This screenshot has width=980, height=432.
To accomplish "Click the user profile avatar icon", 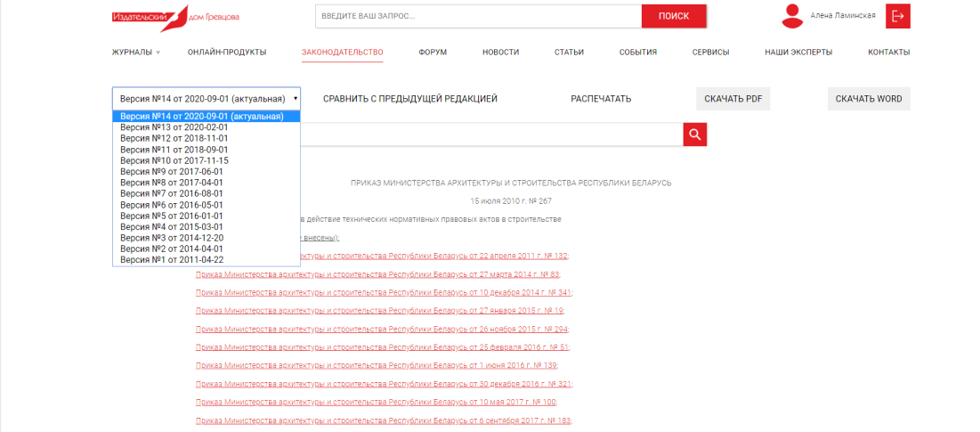I will (791, 16).
